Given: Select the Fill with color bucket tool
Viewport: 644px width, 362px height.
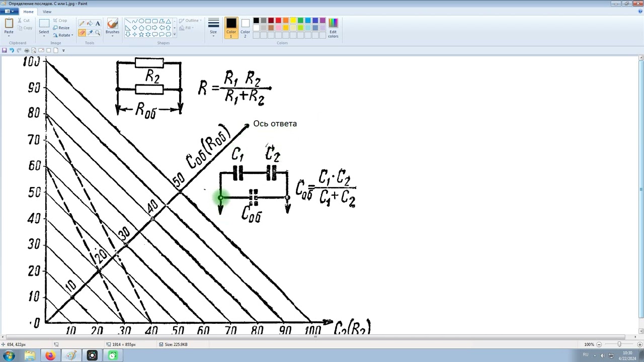Looking at the screenshot, I should click(x=90, y=23).
